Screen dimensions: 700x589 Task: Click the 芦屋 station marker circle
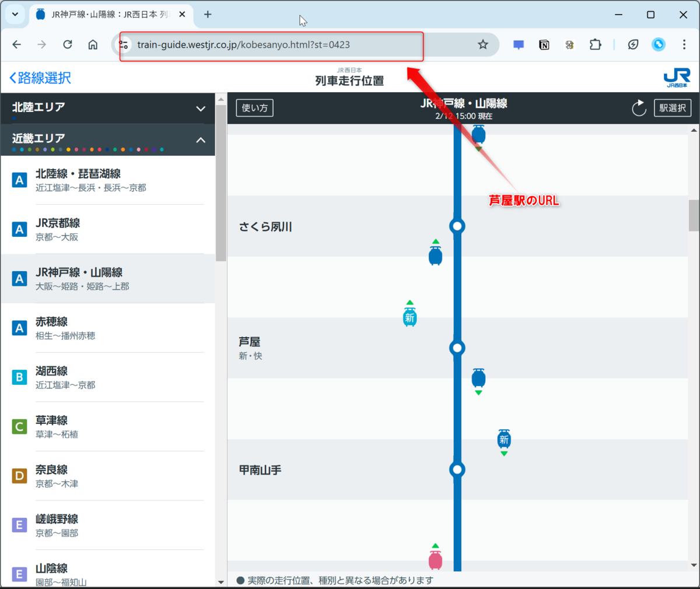[x=457, y=348]
